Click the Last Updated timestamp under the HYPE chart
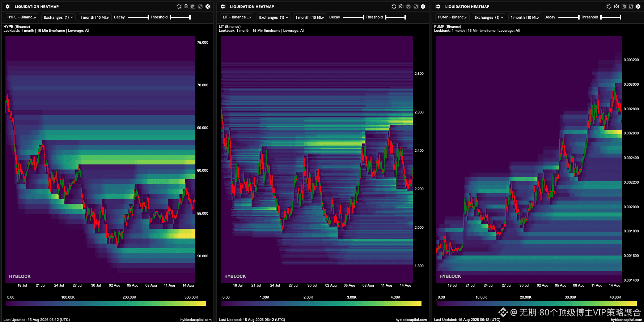Screen dimensions: 644x322 (37, 319)
